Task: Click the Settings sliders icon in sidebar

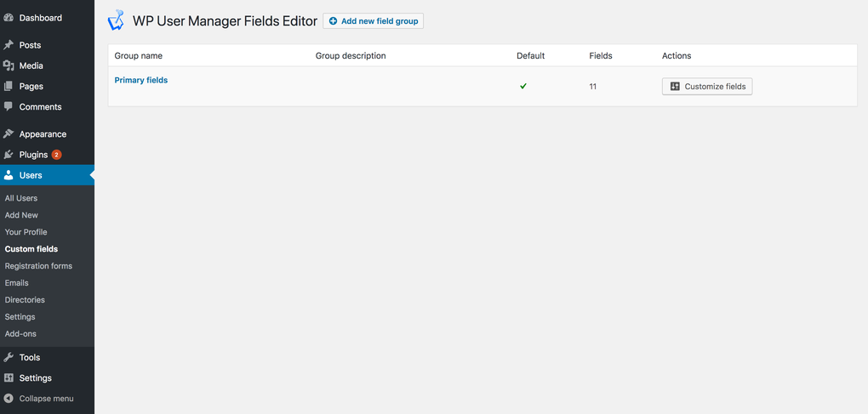Action: pyautogui.click(x=9, y=378)
